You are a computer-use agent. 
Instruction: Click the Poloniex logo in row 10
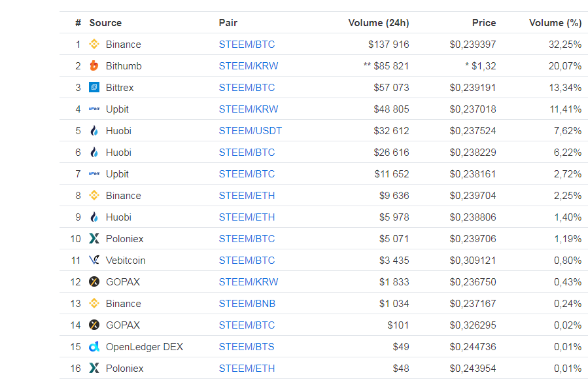pyautogui.click(x=94, y=239)
